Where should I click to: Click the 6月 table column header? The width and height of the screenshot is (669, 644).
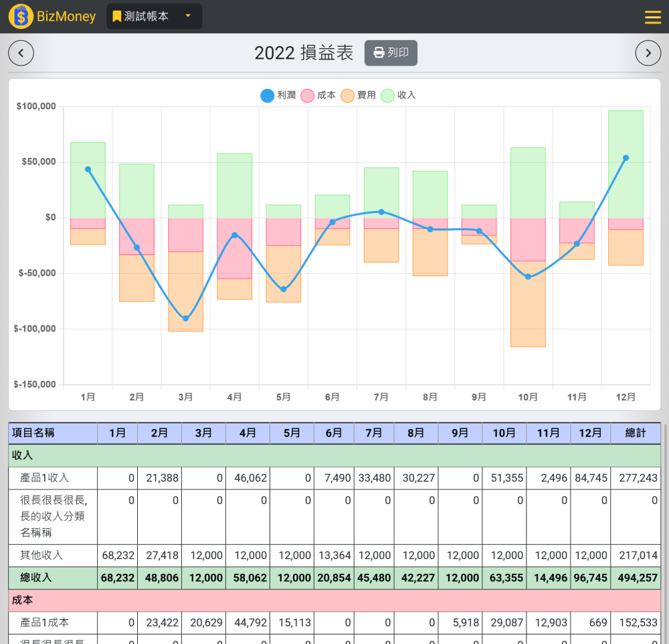(334, 433)
